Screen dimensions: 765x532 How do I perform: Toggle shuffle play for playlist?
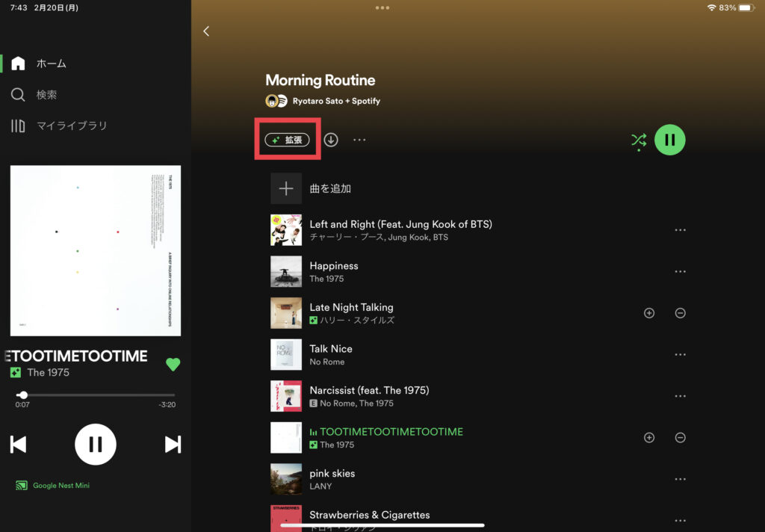tap(639, 141)
